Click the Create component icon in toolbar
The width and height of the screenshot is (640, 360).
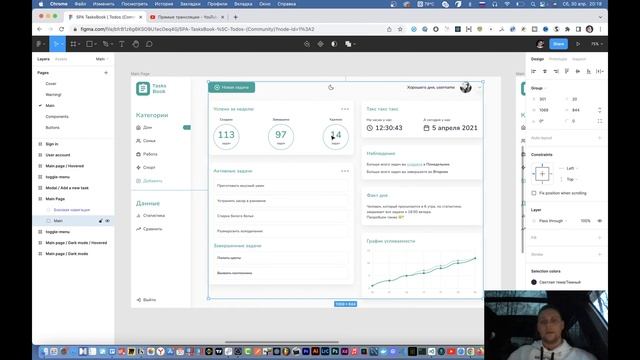click(320, 44)
